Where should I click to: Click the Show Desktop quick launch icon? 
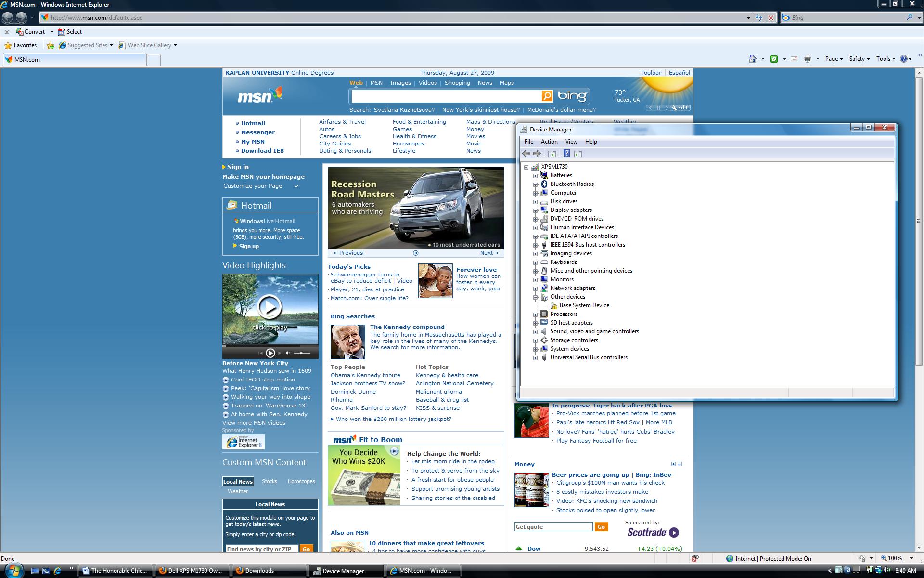35,571
